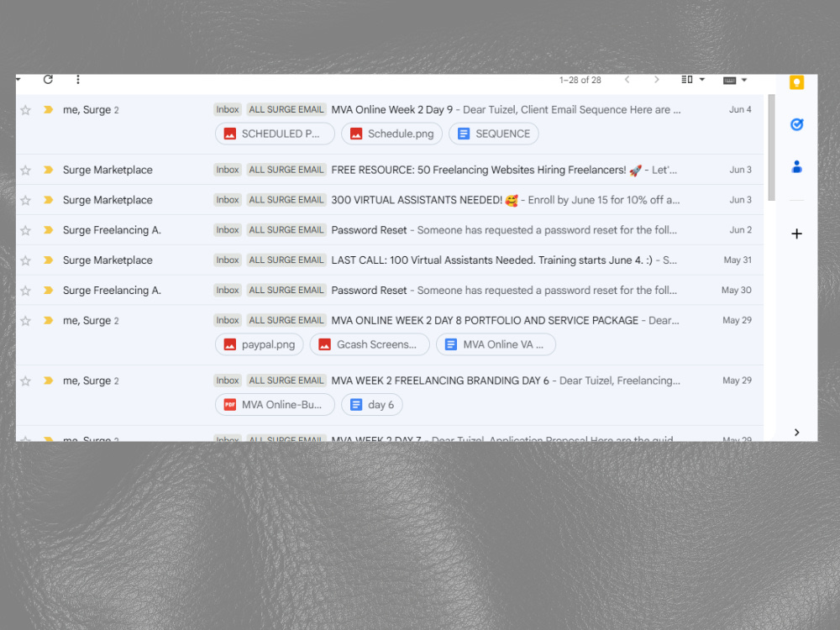Open the select-all checkbox dropdown arrow

18,79
